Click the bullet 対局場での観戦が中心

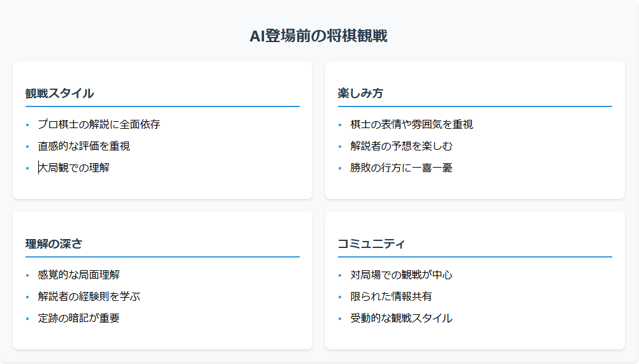click(402, 275)
